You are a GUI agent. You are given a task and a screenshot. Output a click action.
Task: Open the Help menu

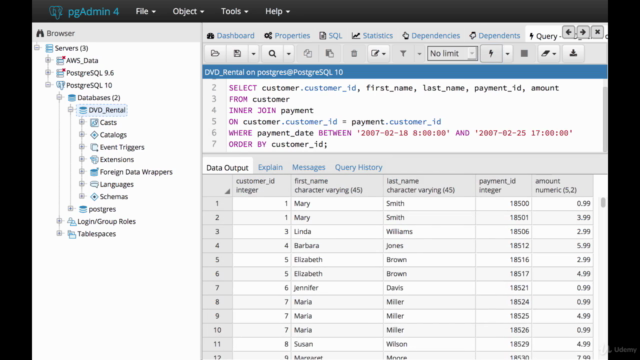point(278,11)
